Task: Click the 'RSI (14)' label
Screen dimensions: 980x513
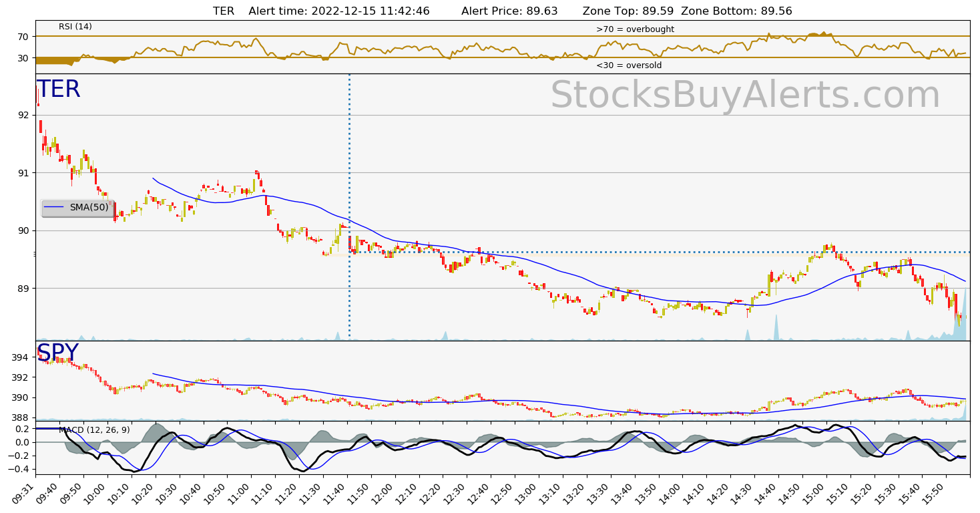Action: click(75, 27)
